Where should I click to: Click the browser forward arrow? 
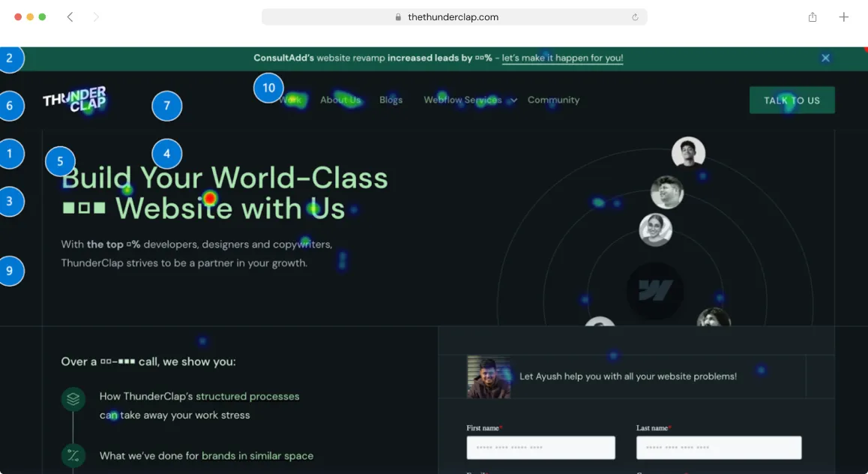point(96,17)
